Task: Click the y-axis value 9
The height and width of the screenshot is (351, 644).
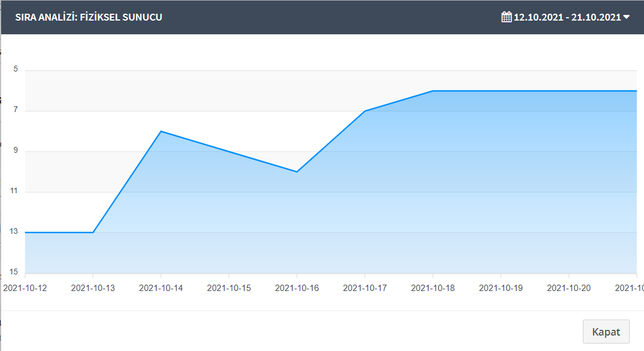Action: [x=15, y=150]
